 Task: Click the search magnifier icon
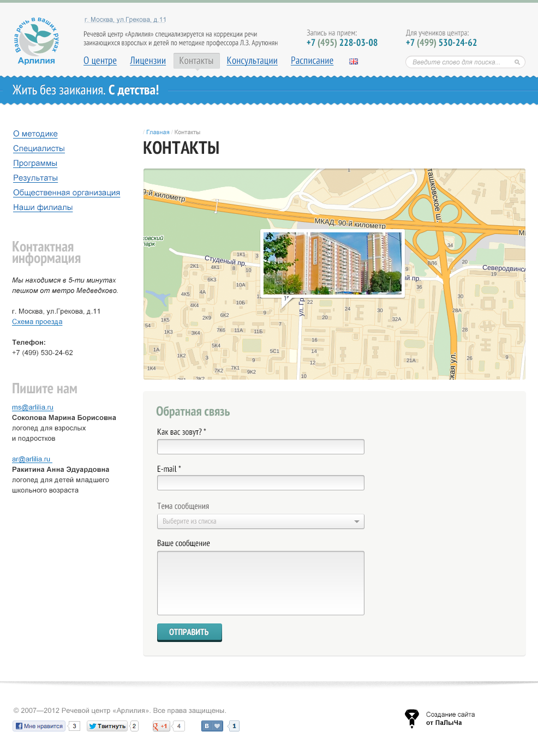coord(517,62)
